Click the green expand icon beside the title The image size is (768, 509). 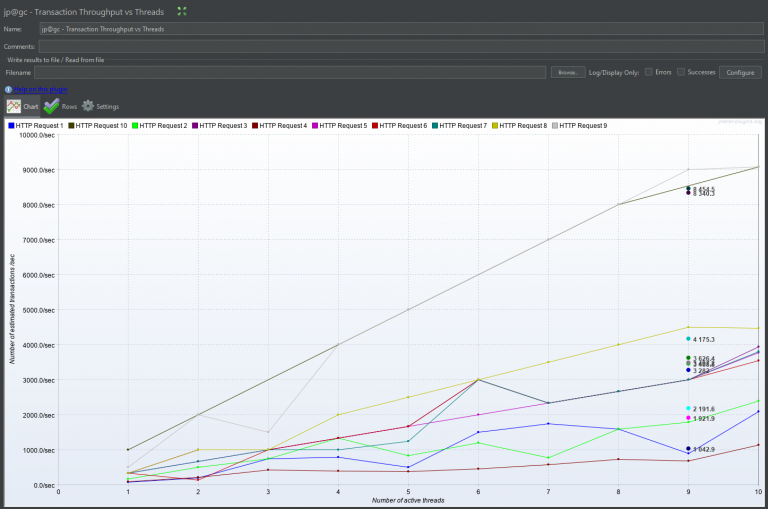[x=181, y=11]
